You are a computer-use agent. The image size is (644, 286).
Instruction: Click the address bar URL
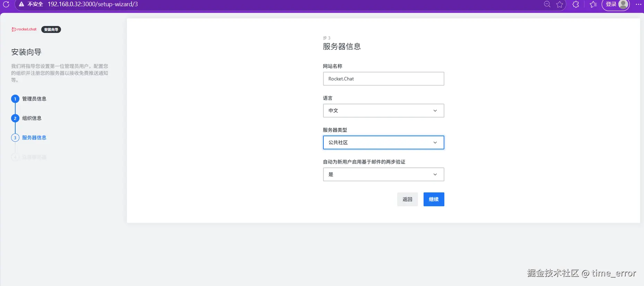tap(93, 4)
